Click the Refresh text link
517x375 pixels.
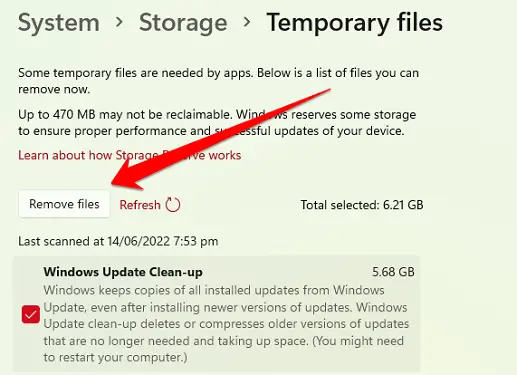(140, 205)
